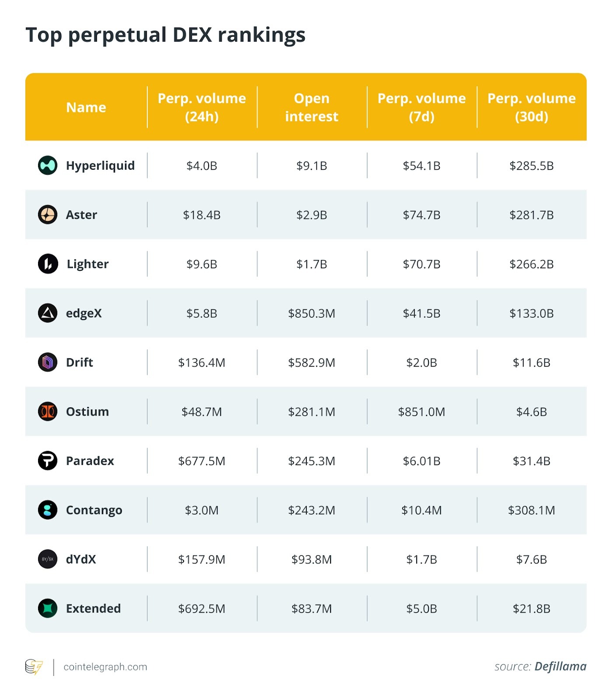The image size is (612, 700).
Task: Click the Hyperliquid logo icon
Action: coord(48,165)
